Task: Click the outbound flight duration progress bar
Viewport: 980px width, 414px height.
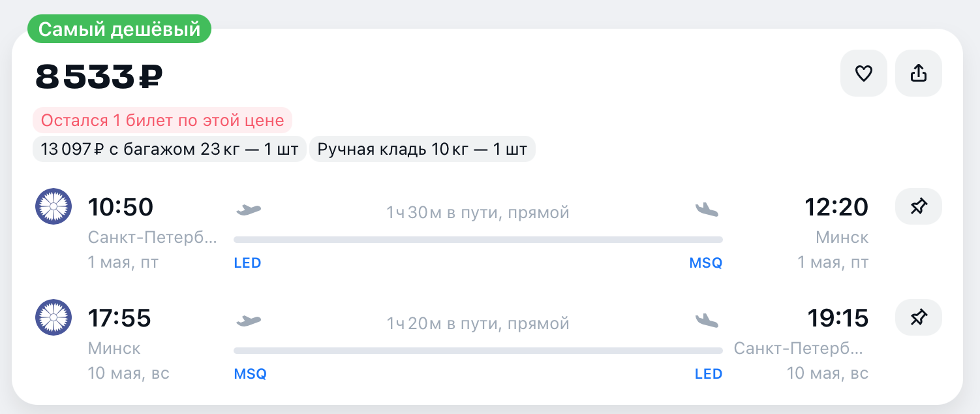Action: (x=478, y=238)
